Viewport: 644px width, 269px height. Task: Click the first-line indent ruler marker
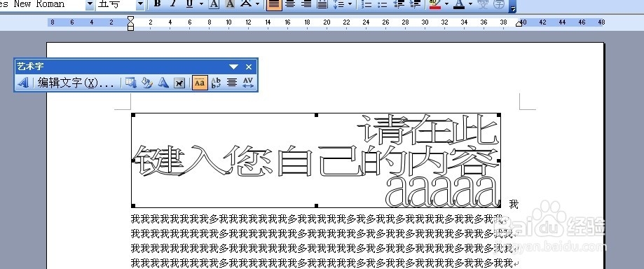pyautogui.click(x=130, y=19)
